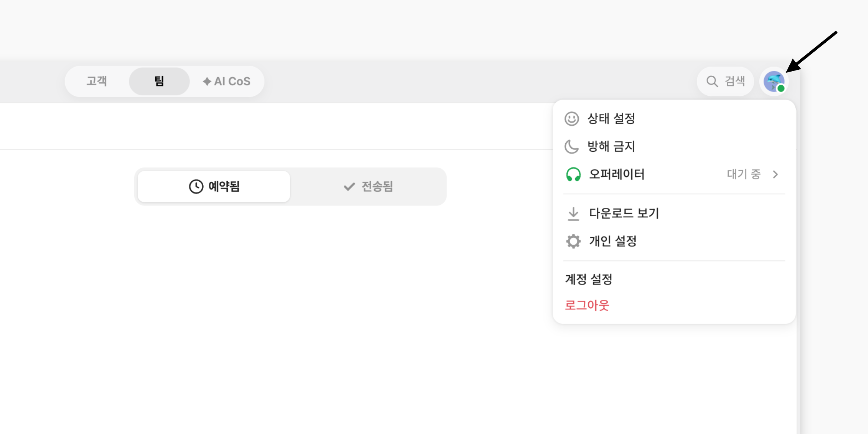Toggle the green online status dot
Screen dimensions: 868x434
pos(781,88)
